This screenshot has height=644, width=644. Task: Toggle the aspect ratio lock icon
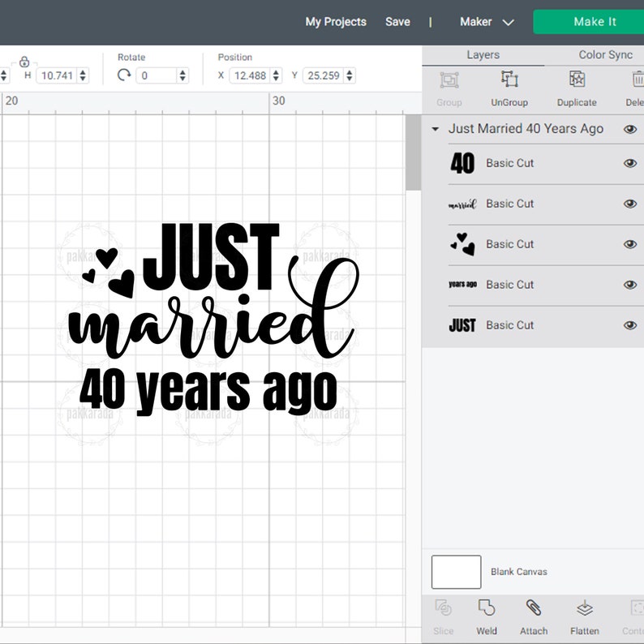[24, 62]
